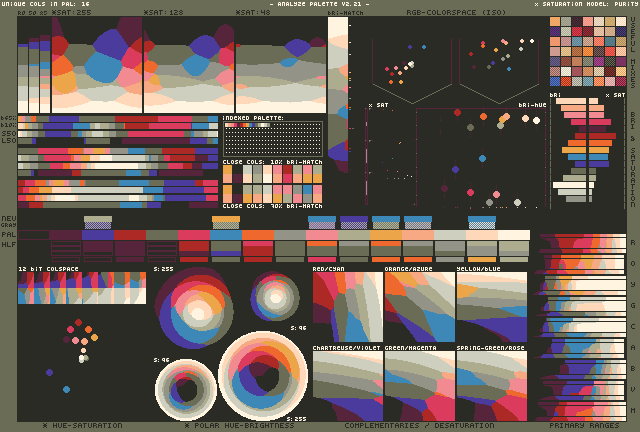Click the 'COMPLEMENTARIES / DESATURATION' footer label
The width and height of the screenshot is (640, 432).
click(419, 425)
